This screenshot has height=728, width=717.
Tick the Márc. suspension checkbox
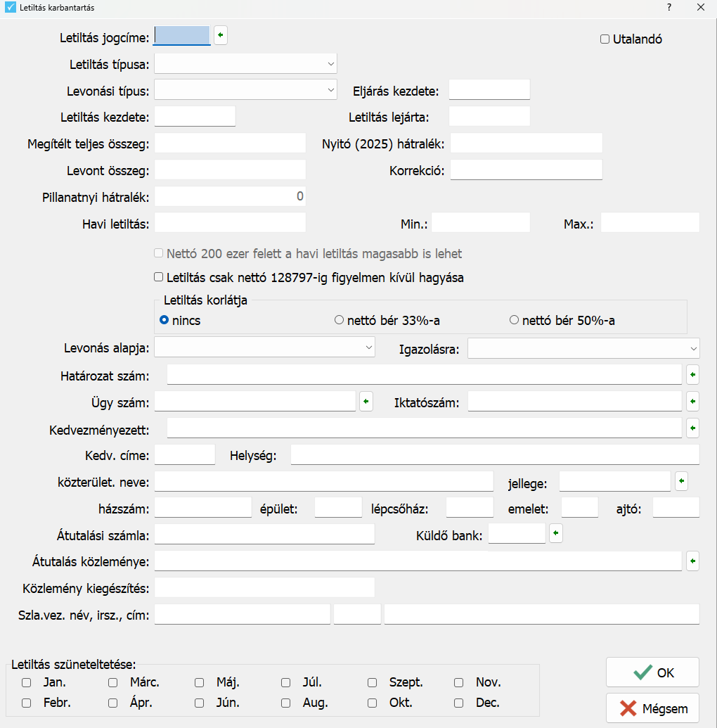(x=112, y=682)
